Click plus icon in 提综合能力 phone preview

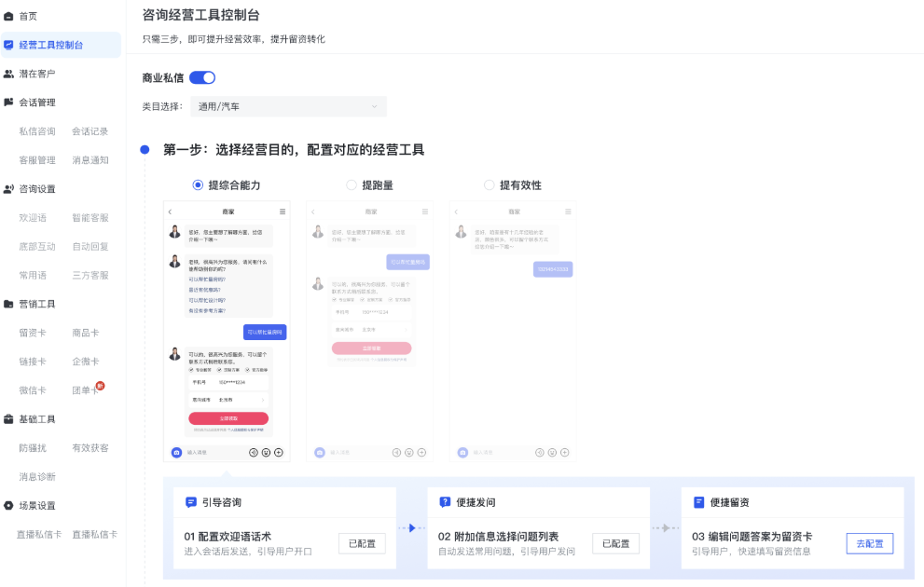tap(279, 452)
